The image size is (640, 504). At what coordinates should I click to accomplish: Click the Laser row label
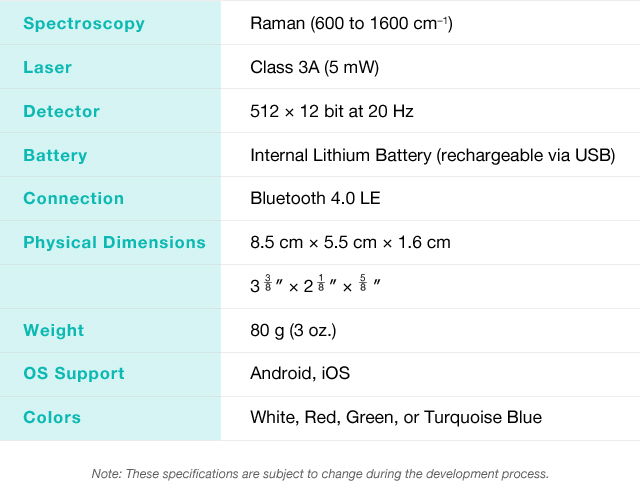click(x=48, y=68)
